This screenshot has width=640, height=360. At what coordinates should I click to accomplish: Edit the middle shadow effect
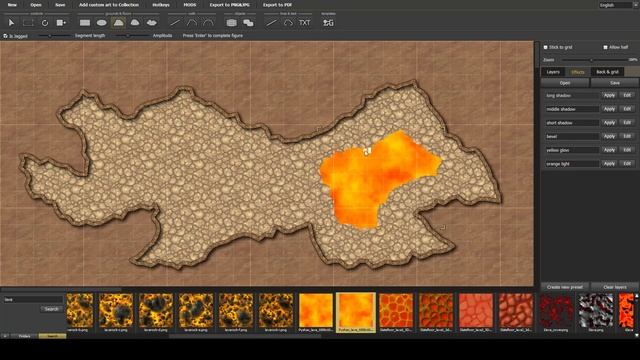pyautogui.click(x=627, y=109)
